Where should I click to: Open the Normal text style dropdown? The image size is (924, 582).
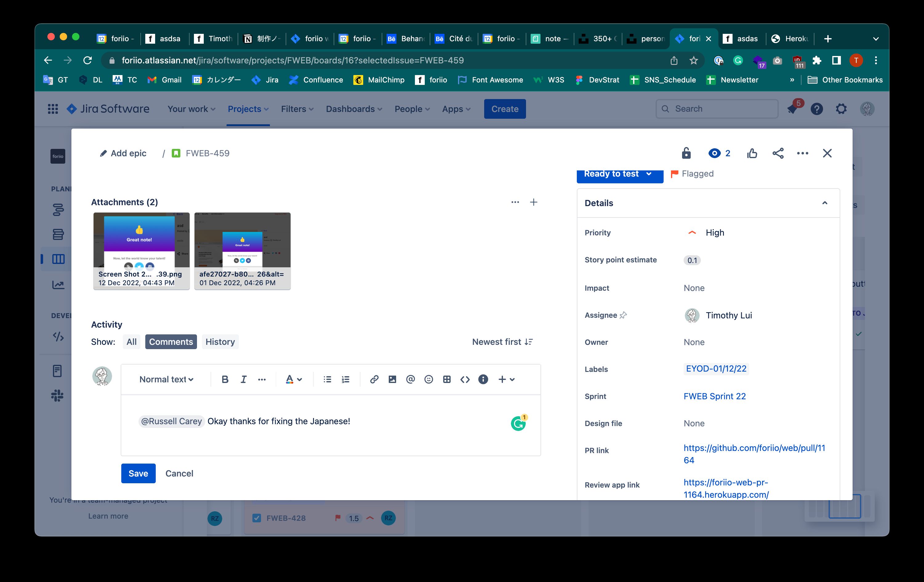166,379
